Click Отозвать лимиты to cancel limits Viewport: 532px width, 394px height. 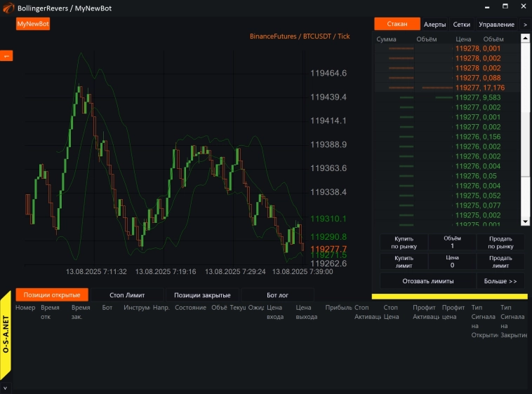click(427, 281)
